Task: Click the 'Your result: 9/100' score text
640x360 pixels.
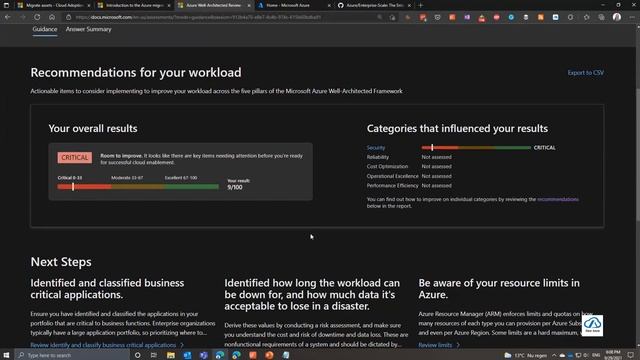Action: pyautogui.click(x=239, y=184)
